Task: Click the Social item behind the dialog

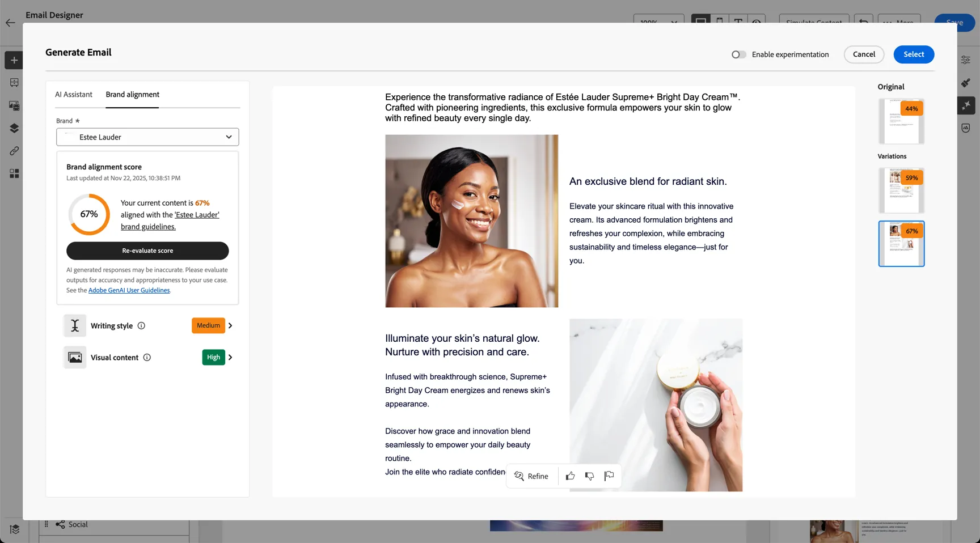Action: pos(78,524)
